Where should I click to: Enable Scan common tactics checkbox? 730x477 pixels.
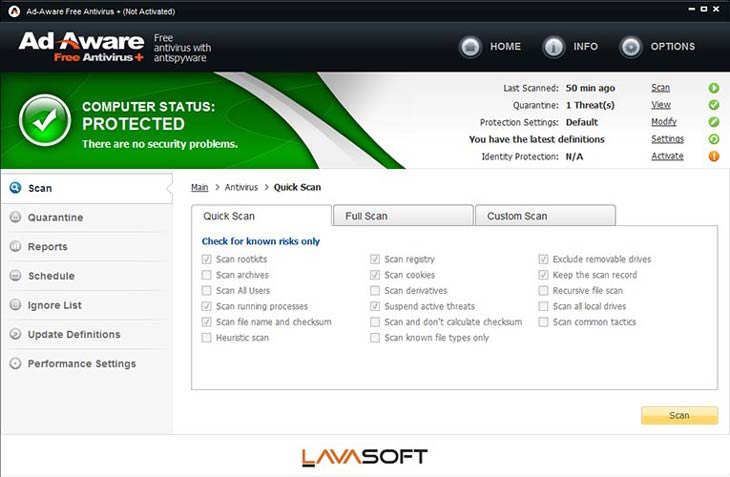coord(543,322)
